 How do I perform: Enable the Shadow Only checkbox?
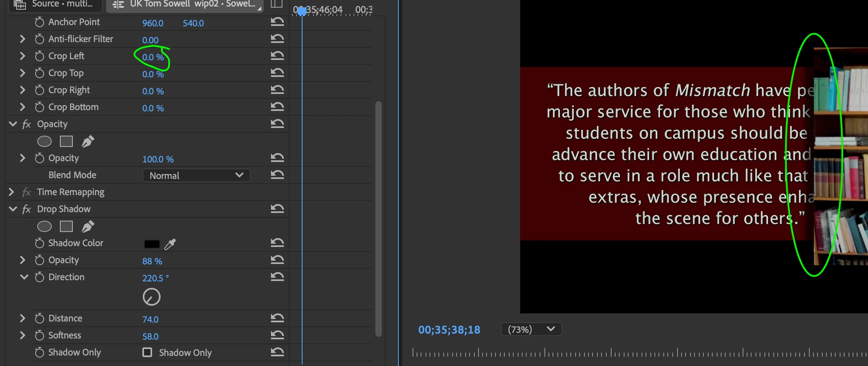(147, 352)
